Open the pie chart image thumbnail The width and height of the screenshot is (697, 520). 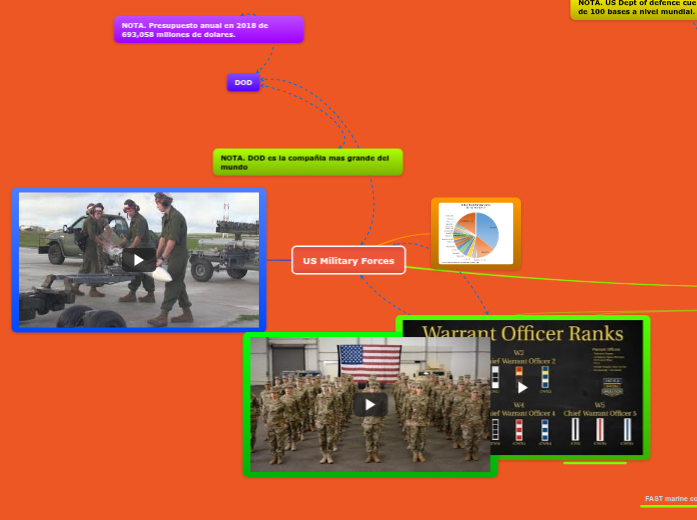pos(476,234)
